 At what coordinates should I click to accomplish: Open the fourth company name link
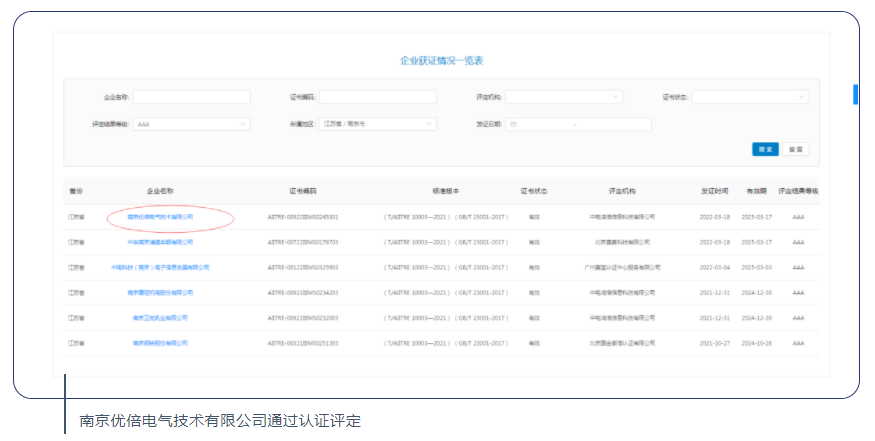click(x=160, y=293)
